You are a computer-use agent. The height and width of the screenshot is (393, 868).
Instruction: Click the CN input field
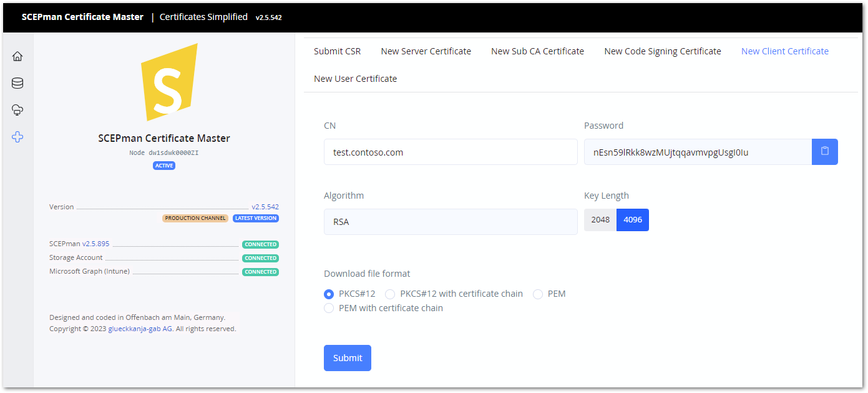coord(451,152)
